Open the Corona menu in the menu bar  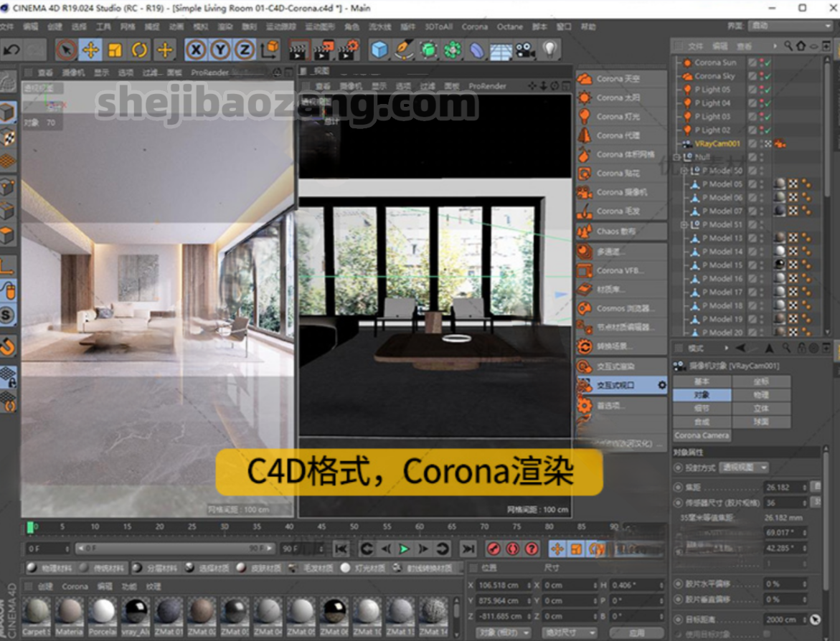point(475,27)
